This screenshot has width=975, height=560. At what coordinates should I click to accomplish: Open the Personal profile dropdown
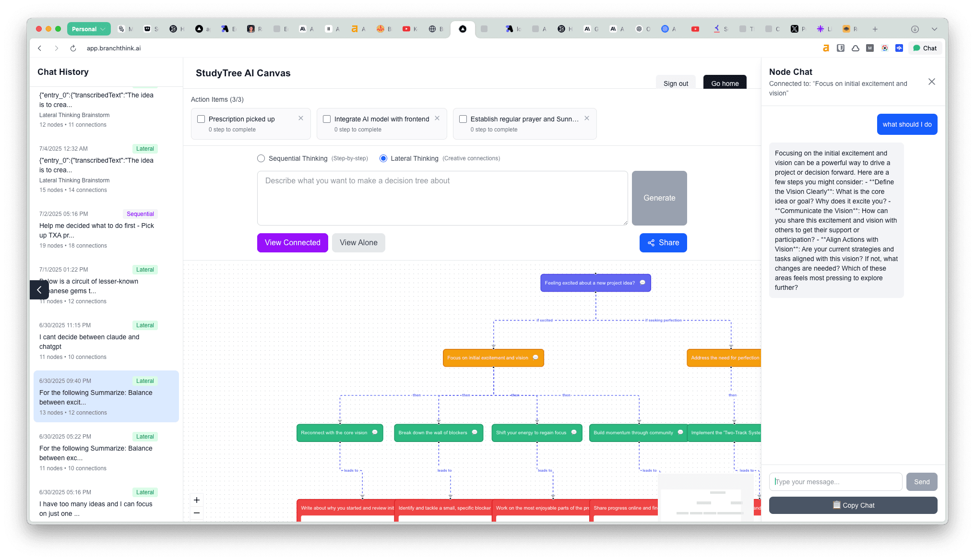(x=89, y=29)
